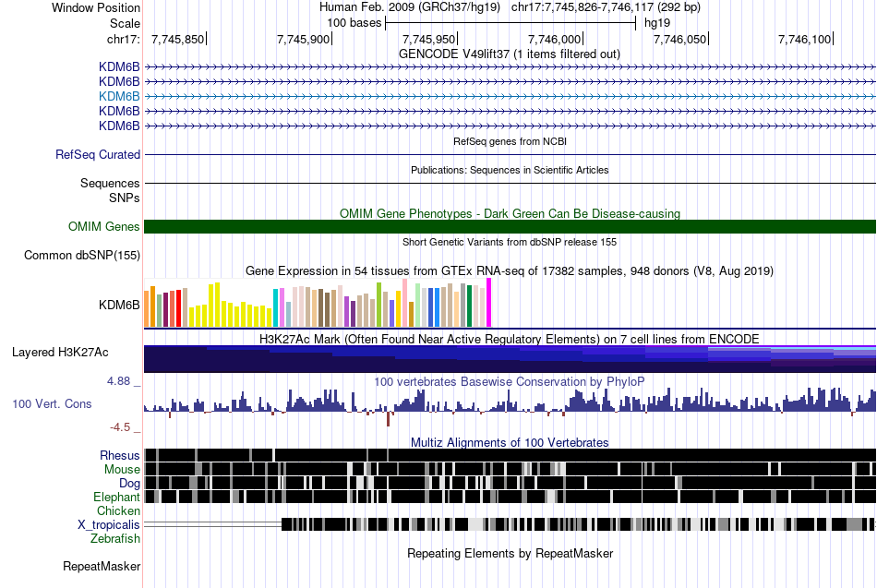Click the RefSeq Curated blue intron line

[x=511, y=154]
